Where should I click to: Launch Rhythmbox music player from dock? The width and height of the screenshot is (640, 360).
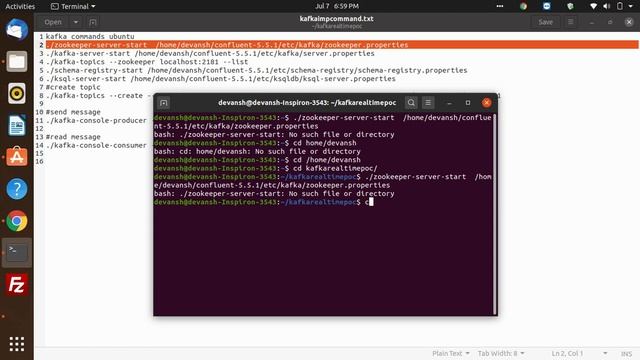(17, 93)
